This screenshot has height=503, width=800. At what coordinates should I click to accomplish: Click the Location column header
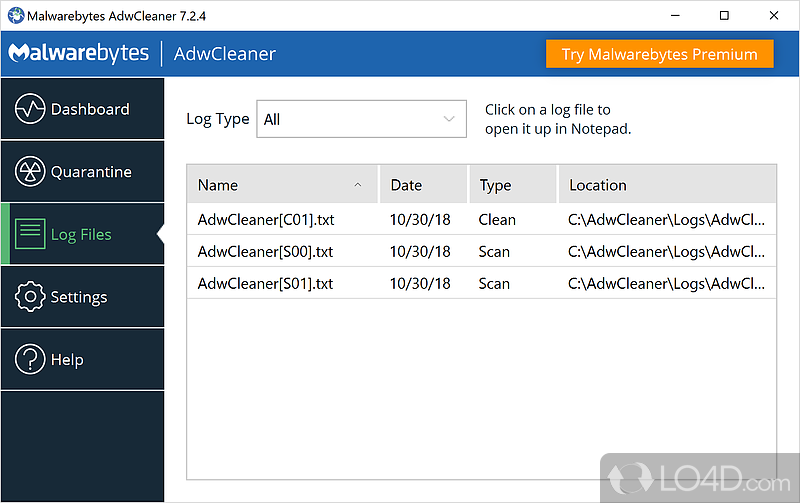pos(598,185)
